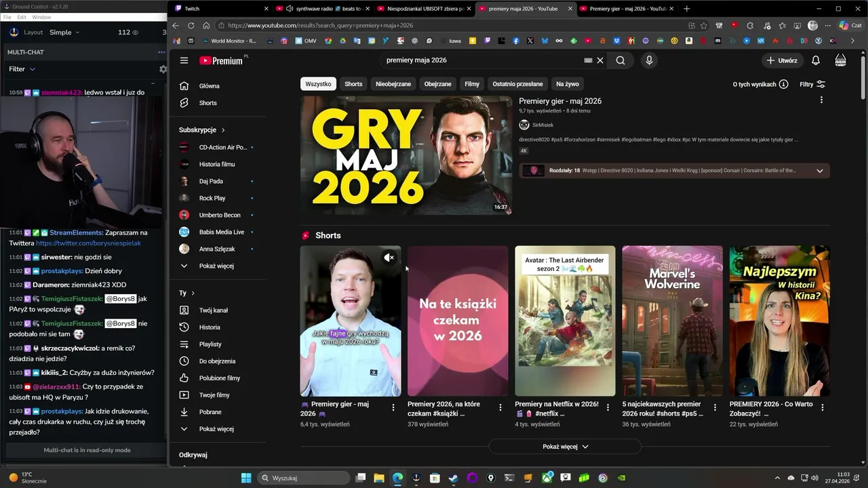
Task: Click O tych wynikach info
Action: point(760,84)
